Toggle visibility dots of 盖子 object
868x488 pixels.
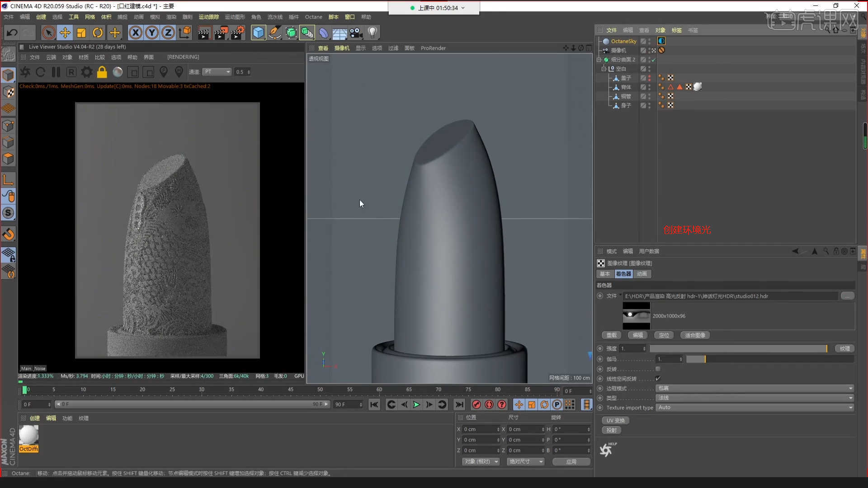[x=650, y=78]
